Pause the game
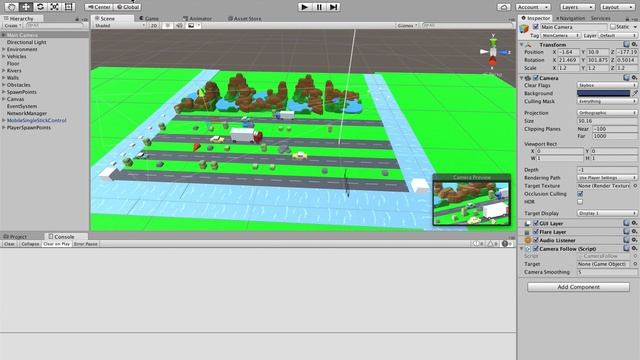The height and width of the screenshot is (360, 640). (319, 7)
